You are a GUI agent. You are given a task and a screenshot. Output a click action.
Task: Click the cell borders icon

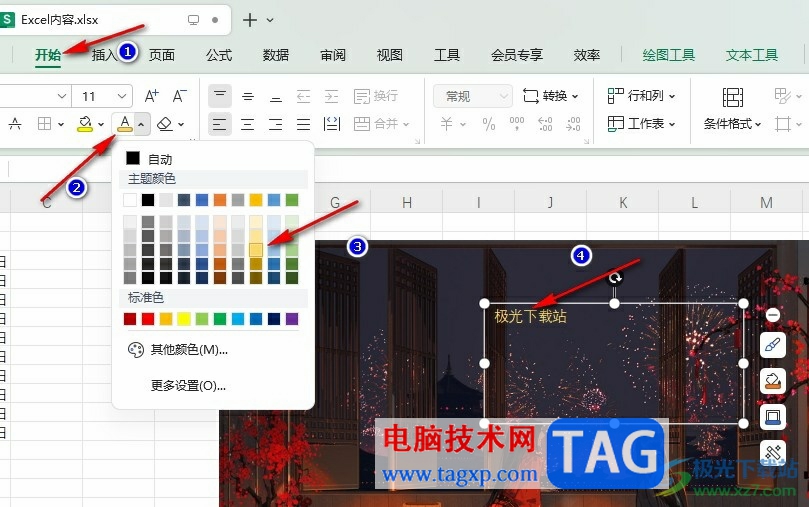coord(44,124)
